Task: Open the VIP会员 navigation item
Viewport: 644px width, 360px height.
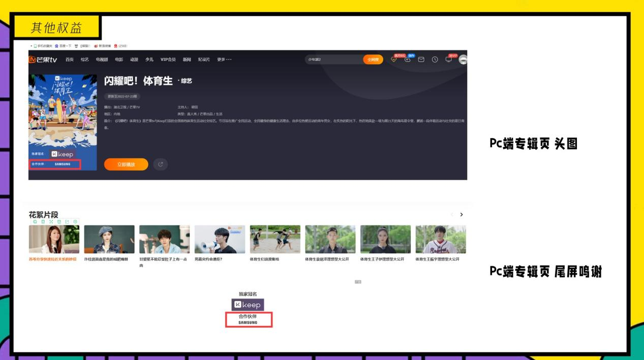Action: (x=168, y=59)
